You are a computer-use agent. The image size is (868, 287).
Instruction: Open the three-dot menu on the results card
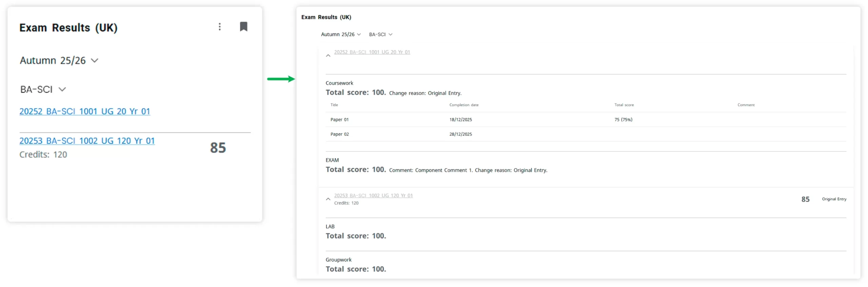coord(220,27)
